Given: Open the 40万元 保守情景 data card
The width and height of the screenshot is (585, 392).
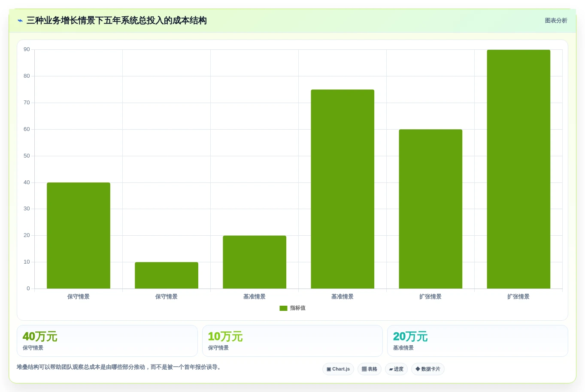Looking at the screenshot, I should [x=107, y=341].
